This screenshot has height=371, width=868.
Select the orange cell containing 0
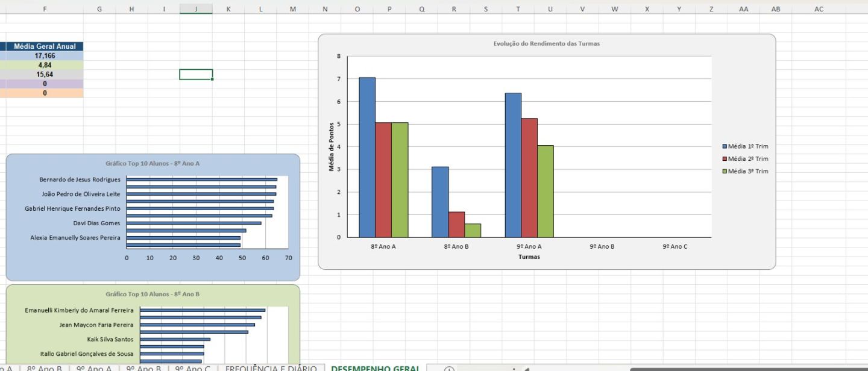tap(45, 93)
